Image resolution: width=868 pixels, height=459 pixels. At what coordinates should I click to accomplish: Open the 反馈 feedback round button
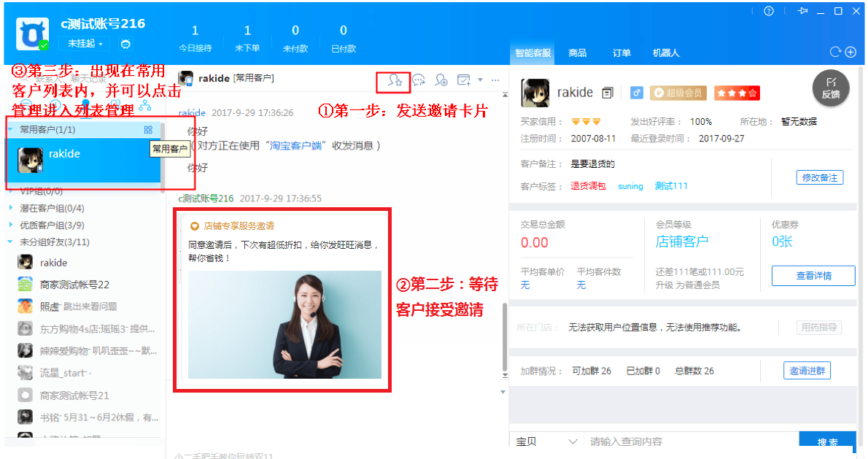830,88
